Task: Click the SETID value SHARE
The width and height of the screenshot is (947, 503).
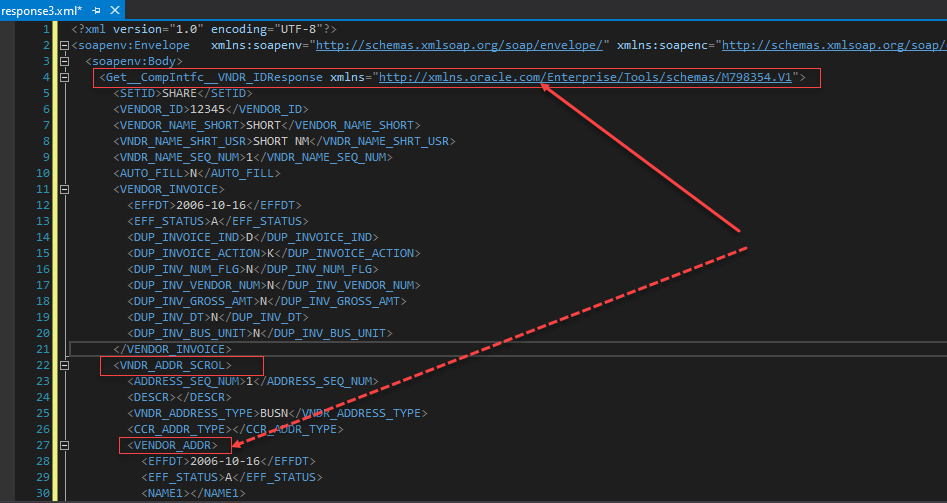Action: pyautogui.click(x=179, y=93)
